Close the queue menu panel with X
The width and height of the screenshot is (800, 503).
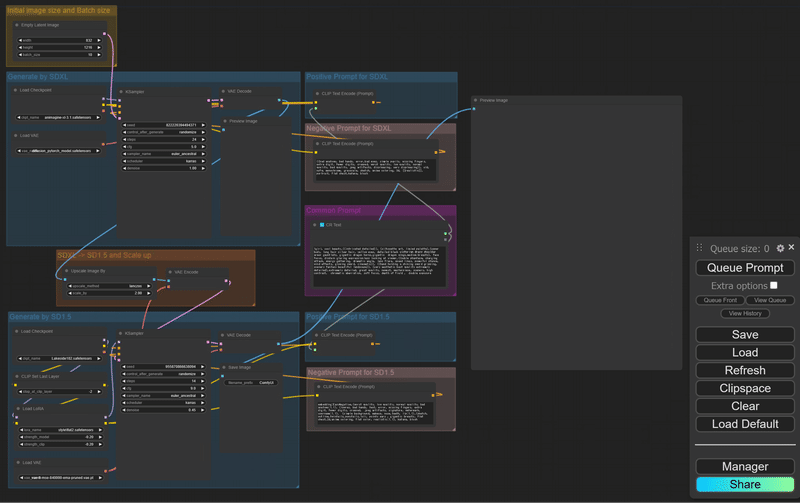click(791, 247)
